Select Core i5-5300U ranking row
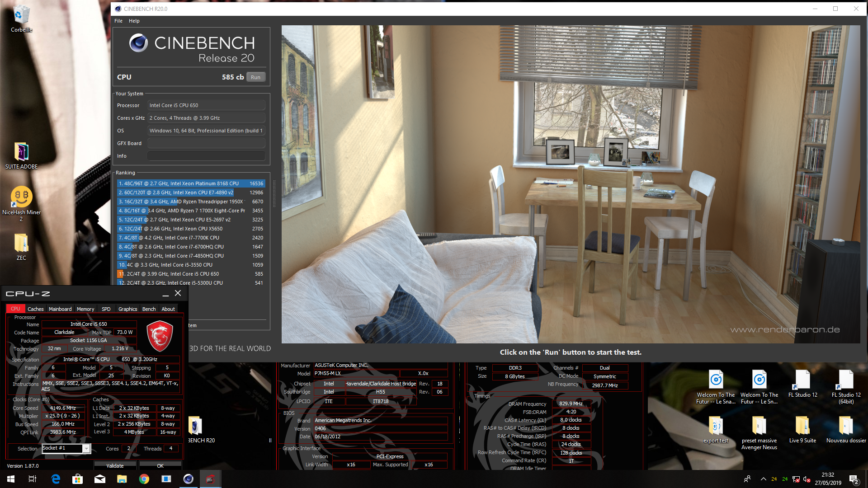Screen dimensions: 868x488 [191, 282]
